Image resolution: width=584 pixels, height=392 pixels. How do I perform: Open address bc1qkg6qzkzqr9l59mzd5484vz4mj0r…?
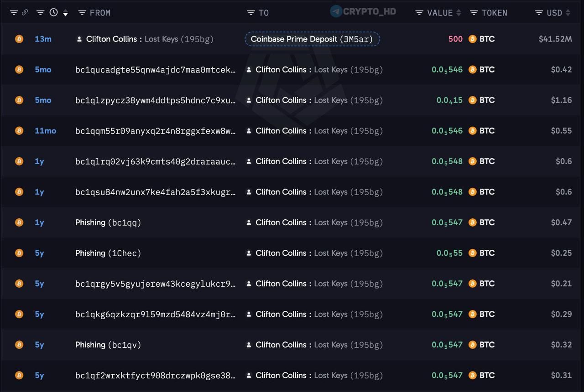pyautogui.click(x=156, y=314)
